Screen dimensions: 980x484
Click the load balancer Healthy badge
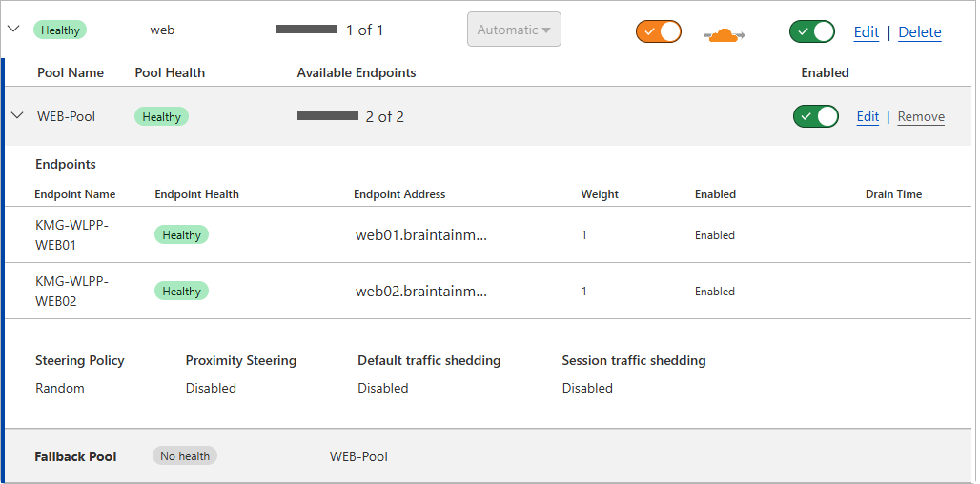tap(60, 30)
